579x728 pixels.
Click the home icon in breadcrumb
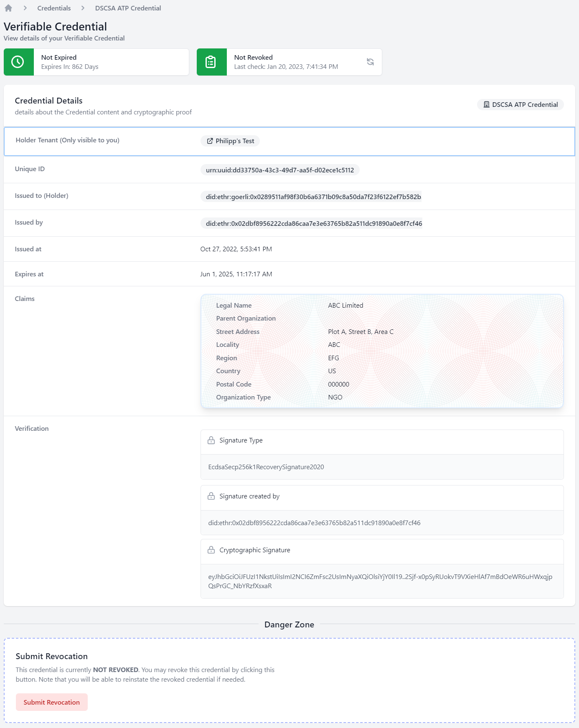pos(8,8)
